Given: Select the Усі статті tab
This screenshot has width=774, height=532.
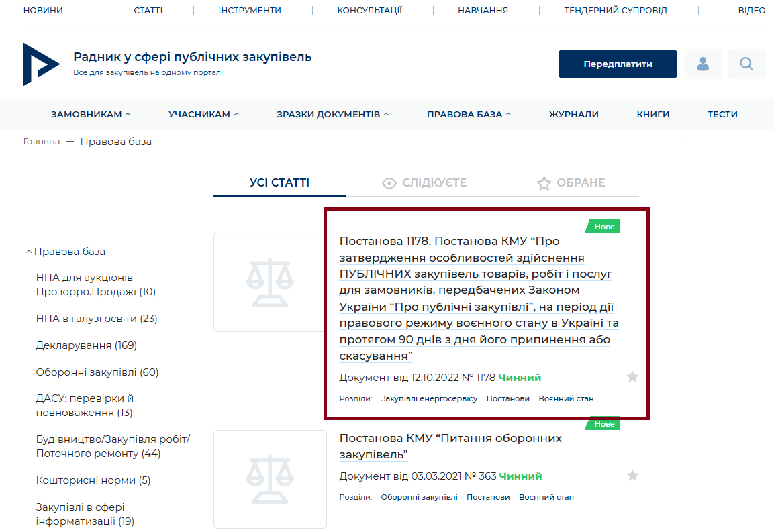Looking at the screenshot, I should [279, 183].
